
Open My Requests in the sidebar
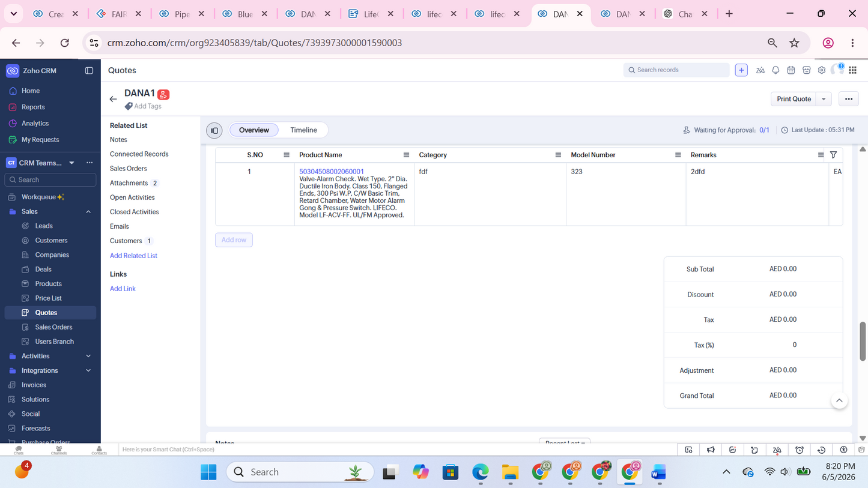[40, 140]
